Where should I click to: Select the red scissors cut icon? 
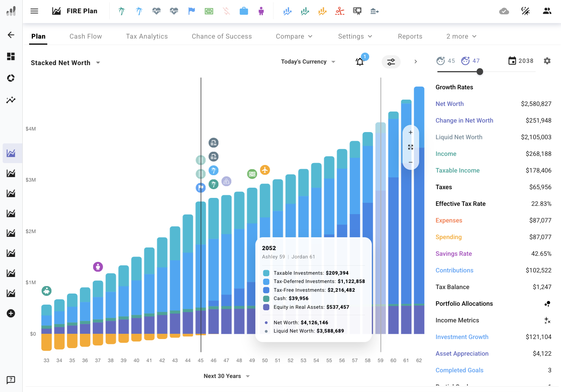pos(340,11)
